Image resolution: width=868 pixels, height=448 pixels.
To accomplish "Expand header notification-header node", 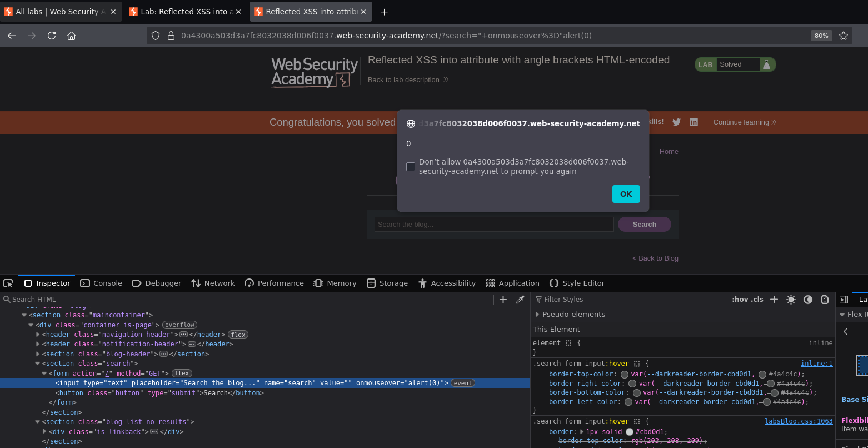I will [x=38, y=344].
